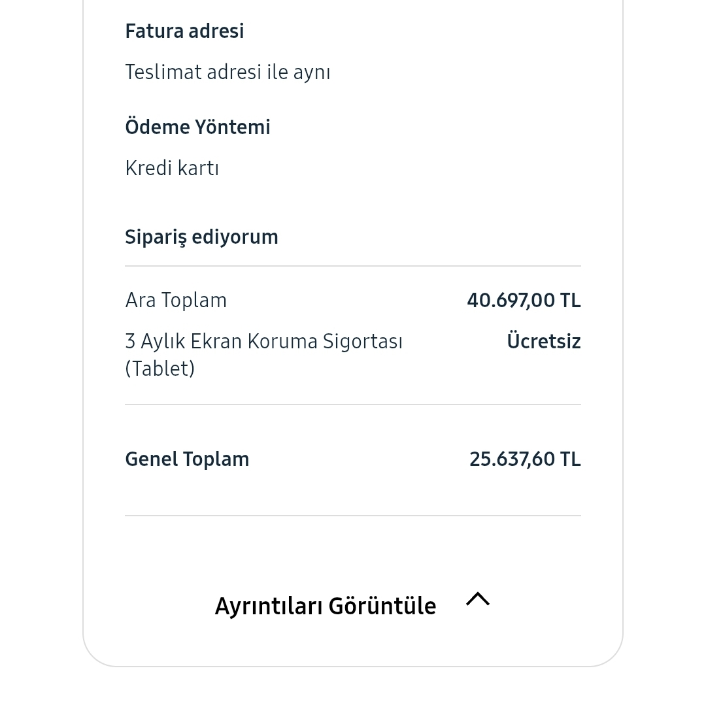Tap the empty area below the summary card

[353, 698]
